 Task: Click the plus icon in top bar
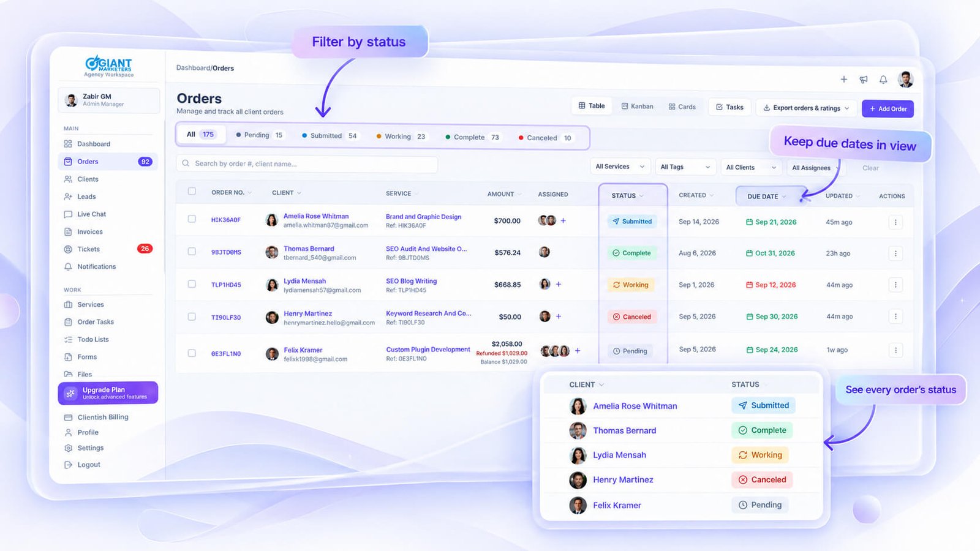click(844, 79)
